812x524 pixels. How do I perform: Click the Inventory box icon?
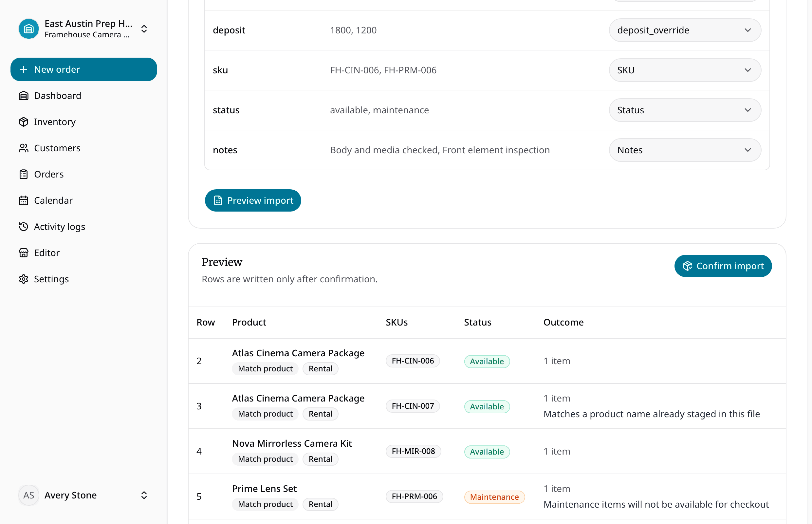point(24,122)
